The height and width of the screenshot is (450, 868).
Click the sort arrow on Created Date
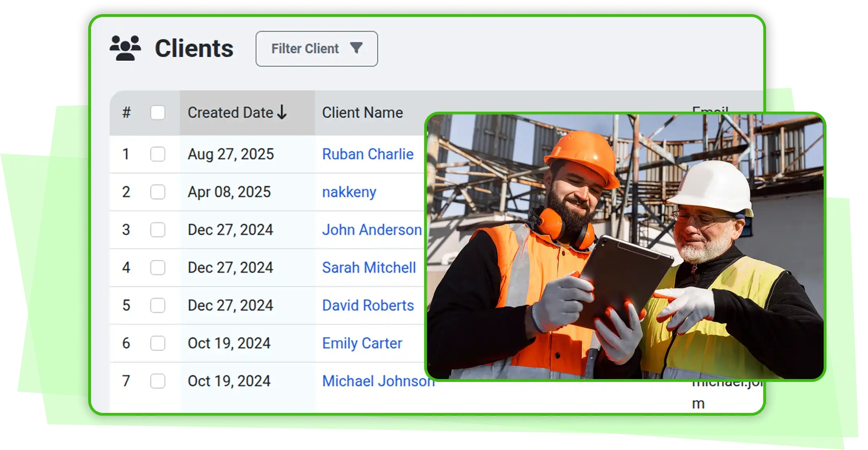[282, 112]
